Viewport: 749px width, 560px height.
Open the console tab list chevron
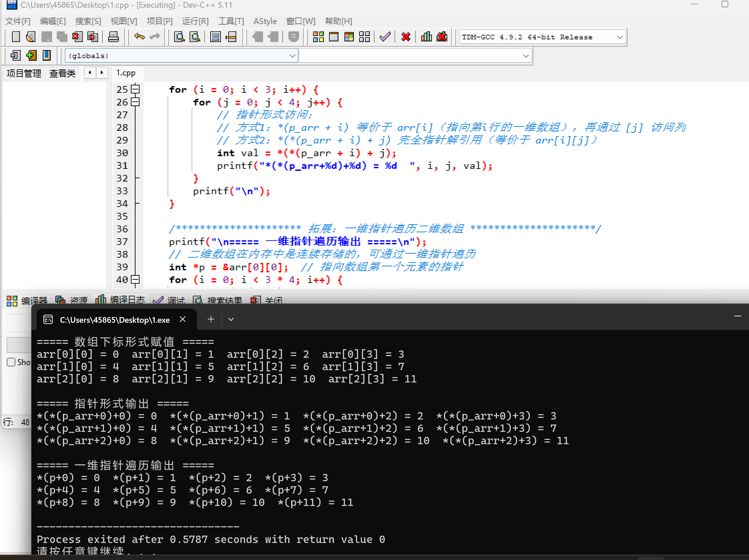pos(231,319)
